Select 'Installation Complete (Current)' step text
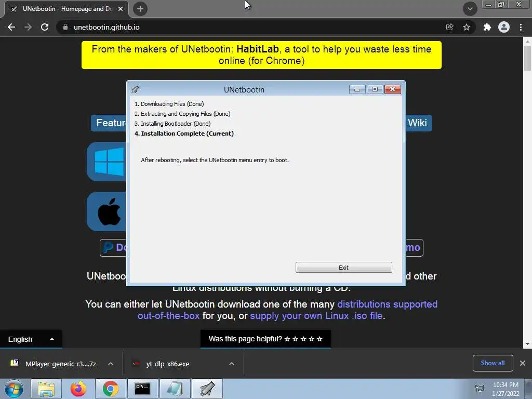 184,134
